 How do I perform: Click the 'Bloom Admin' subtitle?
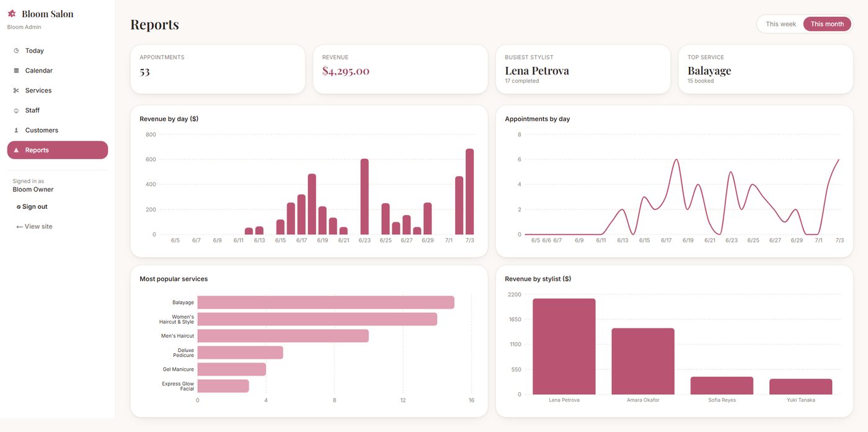point(24,27)
